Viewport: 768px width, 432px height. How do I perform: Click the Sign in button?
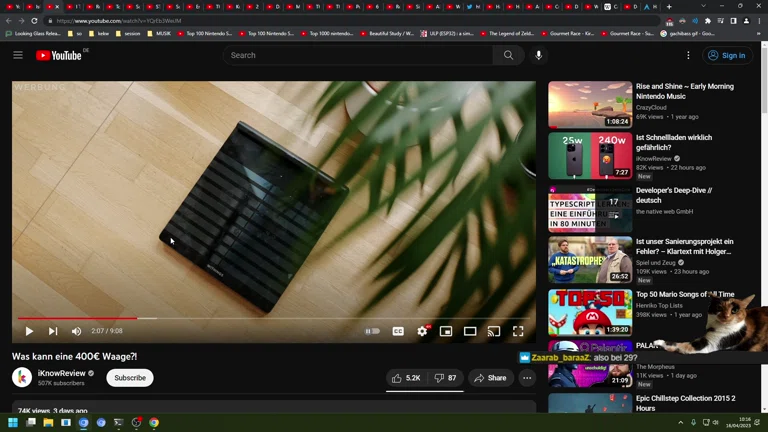pyautogui.click(x=727, y=56)
